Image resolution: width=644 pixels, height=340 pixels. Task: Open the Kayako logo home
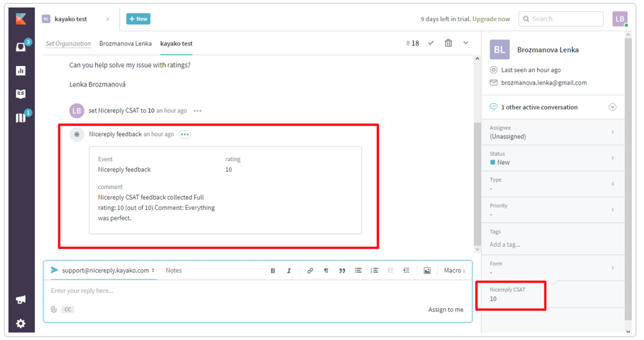click(21, 19)
